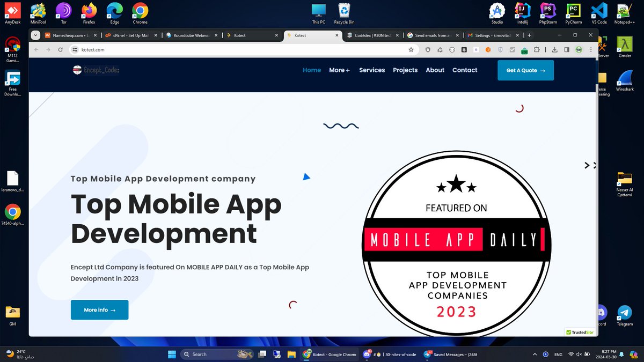Open the Recycle Bin
The height and width of the screenshot is (362, 644).
point(343,10)
